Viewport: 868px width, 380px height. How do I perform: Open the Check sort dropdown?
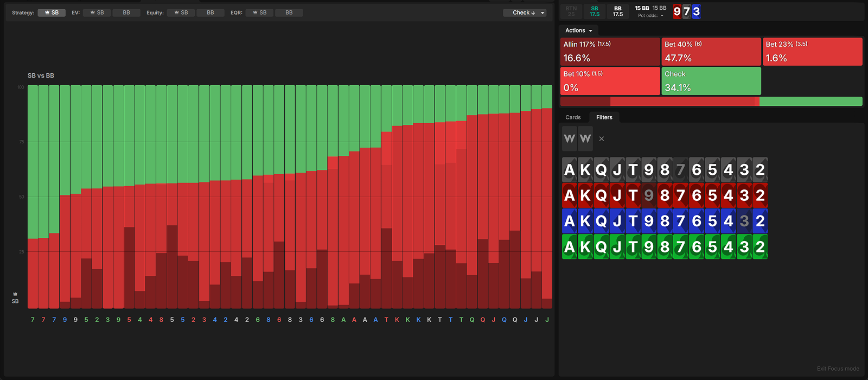coord(524,12)
